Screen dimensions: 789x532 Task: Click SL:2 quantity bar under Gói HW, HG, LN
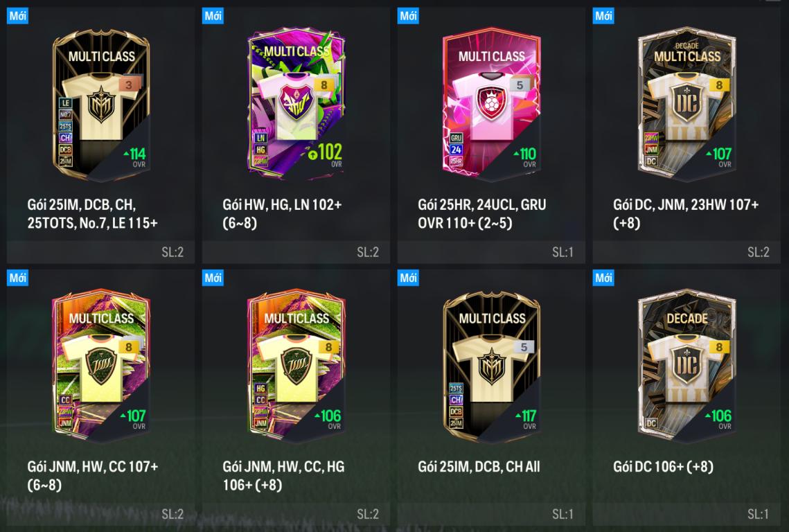coord(296,252)
